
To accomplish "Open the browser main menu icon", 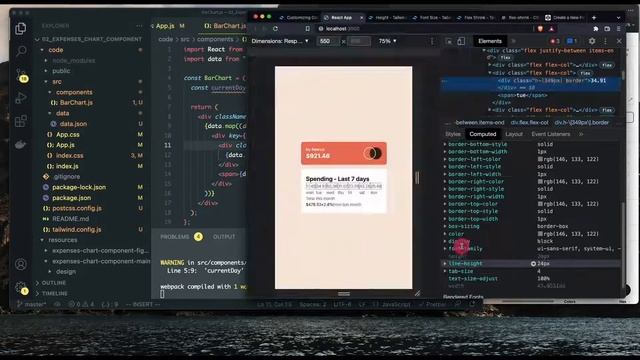I will [x=619, y=29].
